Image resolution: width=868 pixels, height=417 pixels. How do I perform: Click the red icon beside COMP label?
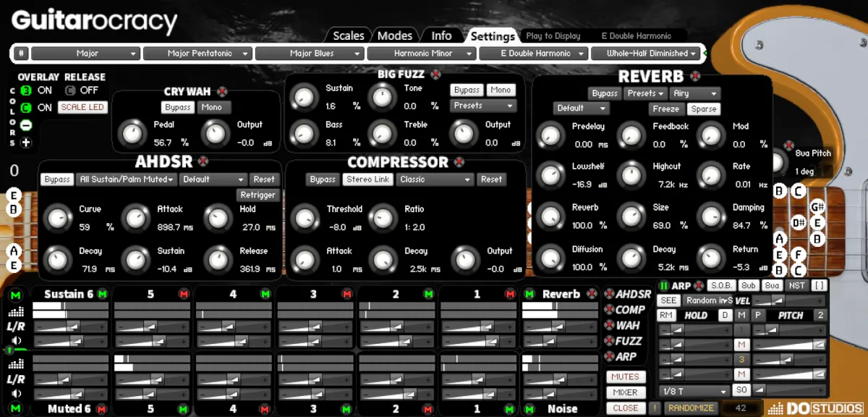click(609, 310)
